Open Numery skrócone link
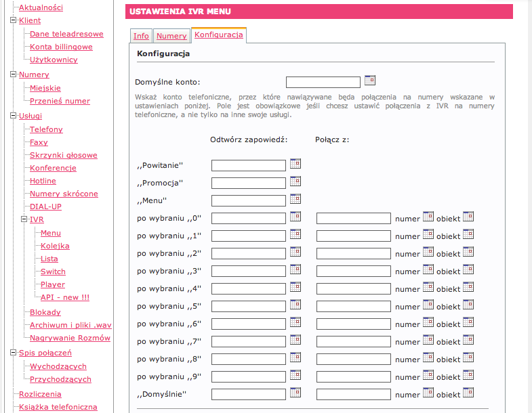This screenshot has width=532, height=413. pos(64,194)
